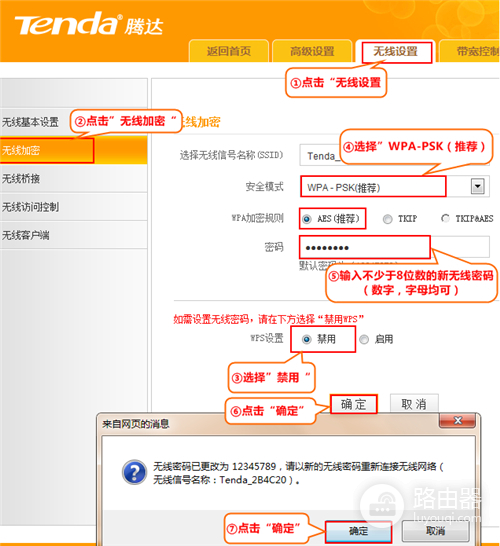This screenshot has height=546, width=500.
Task: Open the SSID selection dropdown
Action: [x=394, y=155]
